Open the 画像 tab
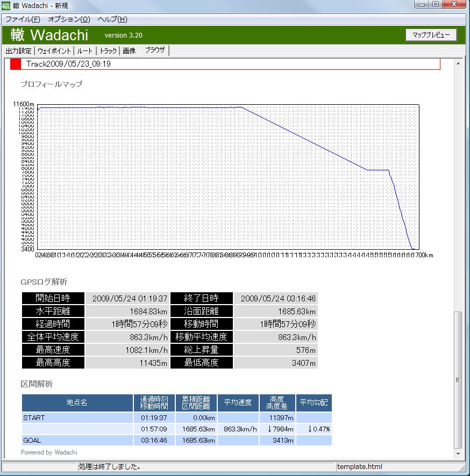The image size is (470, 476). (129, 51)
